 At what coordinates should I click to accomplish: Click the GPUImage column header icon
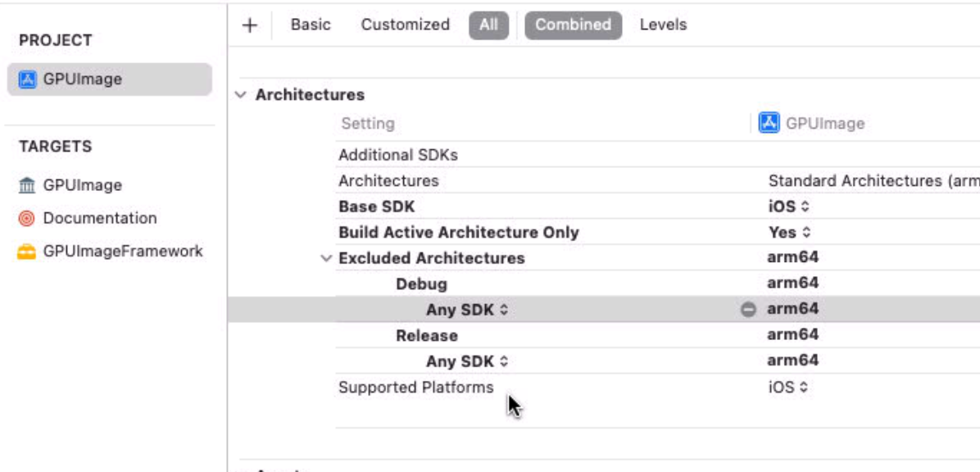769,124
